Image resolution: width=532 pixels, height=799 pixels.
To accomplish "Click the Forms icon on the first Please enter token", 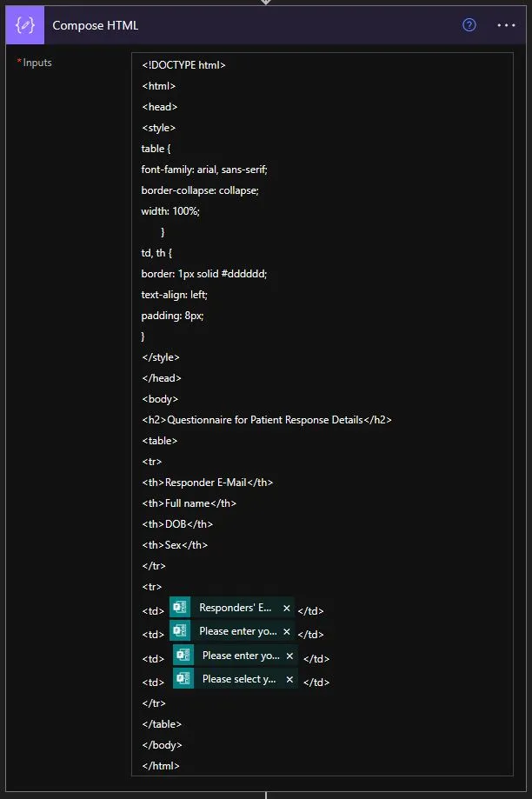I will pyautogui.click(x=180, y=633).
